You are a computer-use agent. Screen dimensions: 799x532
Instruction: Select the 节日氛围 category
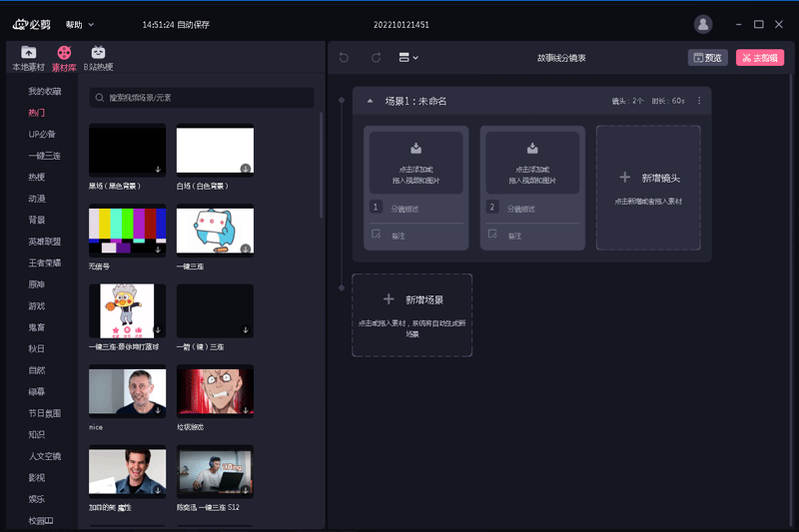coord(44,413)
